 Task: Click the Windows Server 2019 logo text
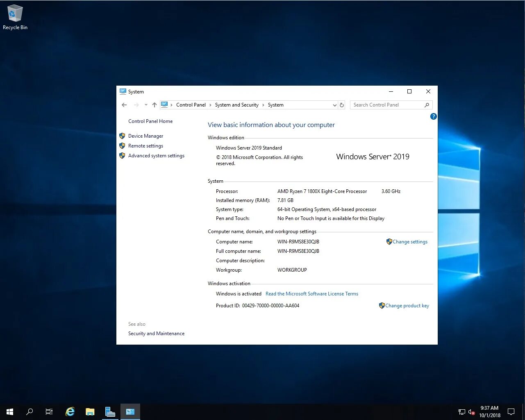click(373, 157)
